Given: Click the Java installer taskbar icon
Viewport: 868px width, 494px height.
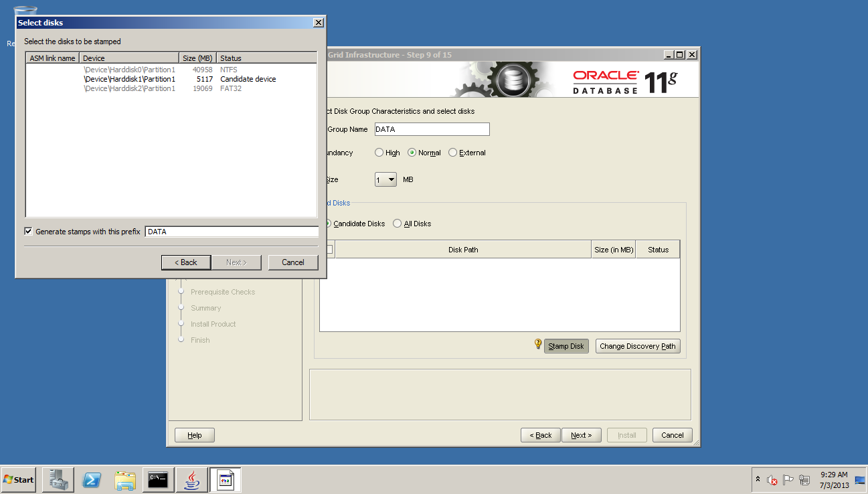Looking at the screenshot, I should coord(192,480).
